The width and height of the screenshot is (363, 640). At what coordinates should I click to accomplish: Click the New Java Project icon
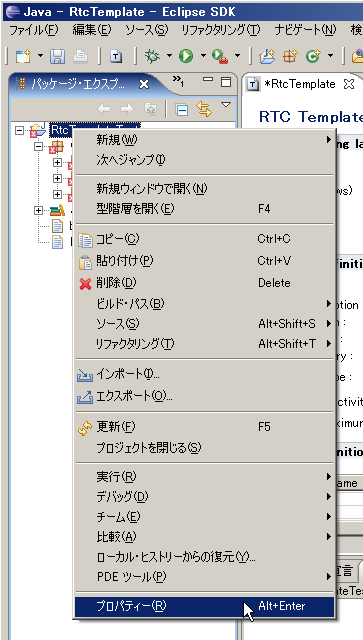pos(267,56)
